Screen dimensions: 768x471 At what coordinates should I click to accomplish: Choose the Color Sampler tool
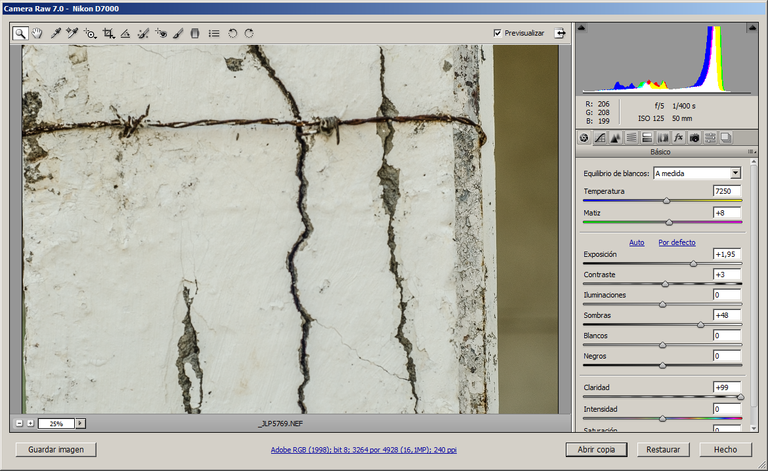tap(72, 33)
